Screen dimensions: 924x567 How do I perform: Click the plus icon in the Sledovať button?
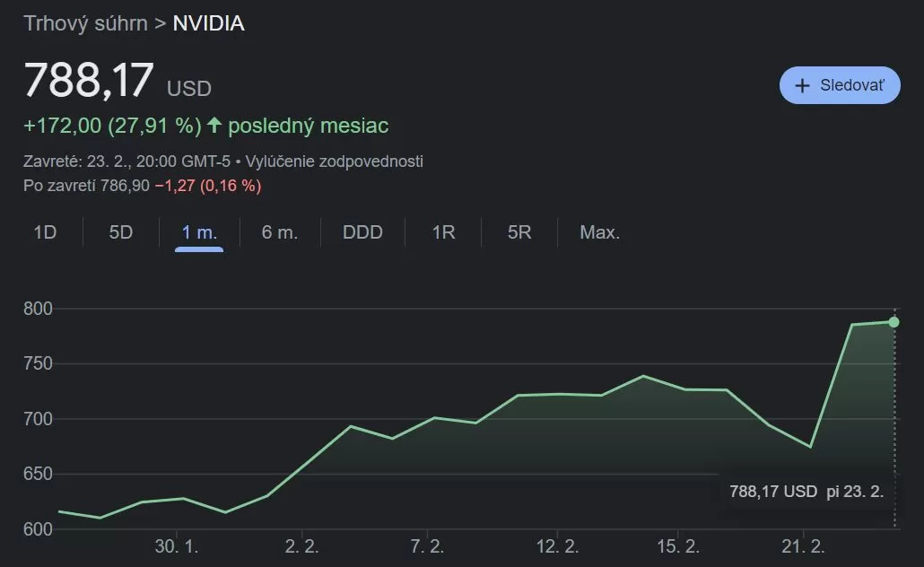point(801,84)
